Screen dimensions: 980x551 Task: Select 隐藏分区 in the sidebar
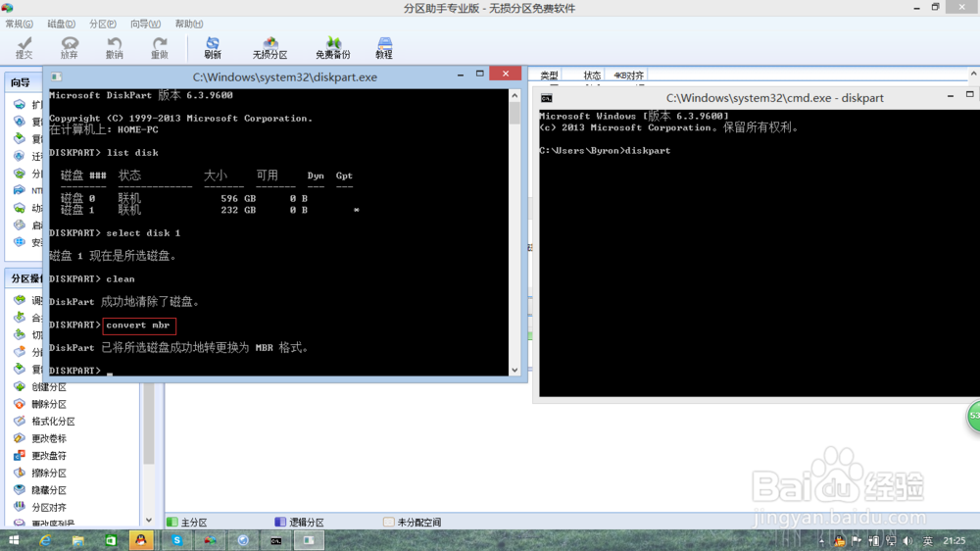point(49,490)
